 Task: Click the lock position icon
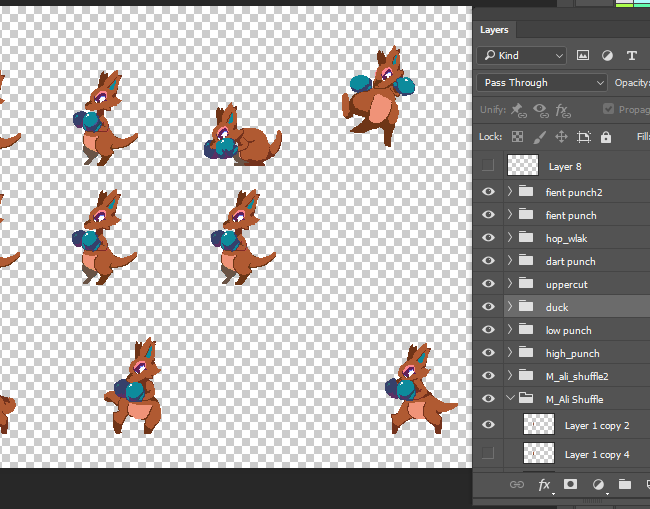[561, 137]
